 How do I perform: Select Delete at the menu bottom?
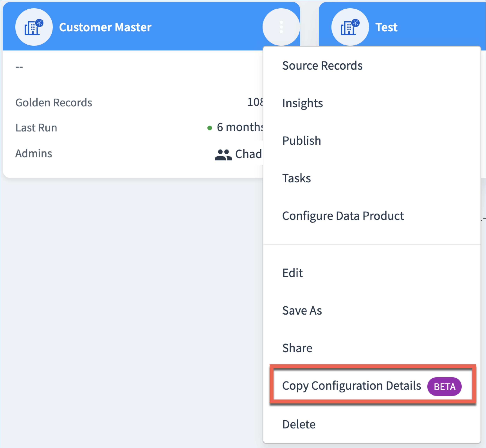pyautogui.click(x=299, y=424)
